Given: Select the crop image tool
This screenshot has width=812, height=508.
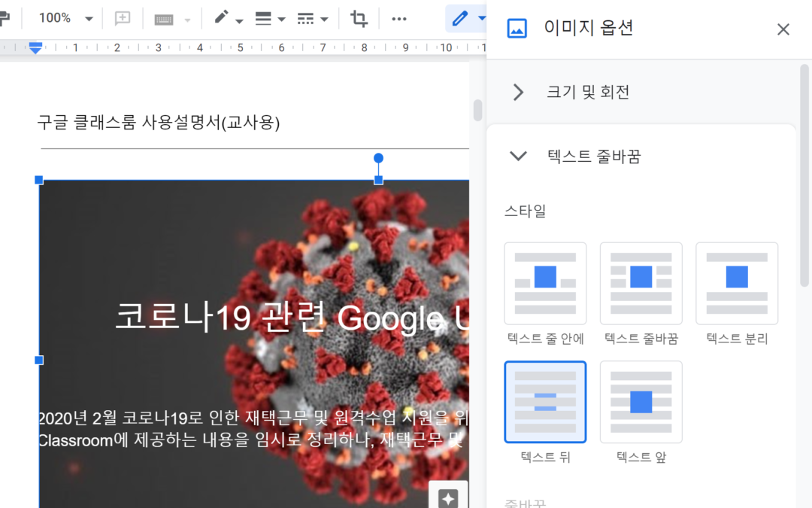Looking at the screenshot, I should click(359, 19).
